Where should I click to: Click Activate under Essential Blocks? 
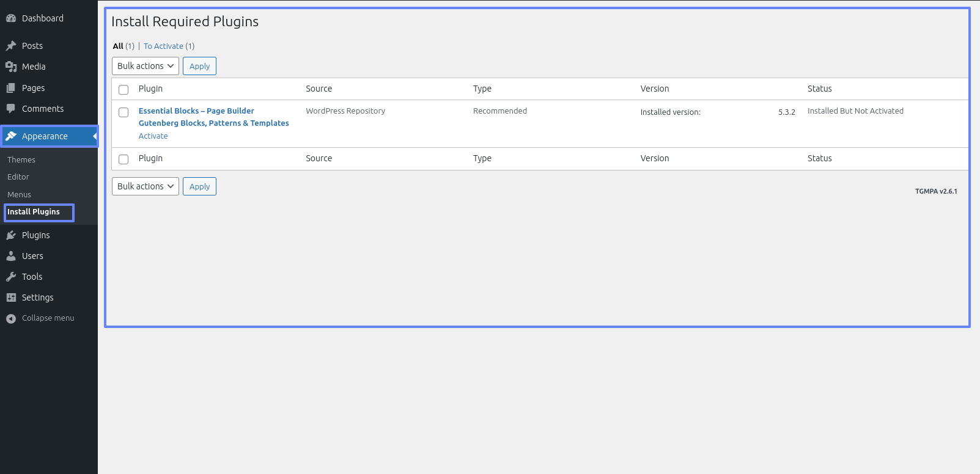(153, 136)
